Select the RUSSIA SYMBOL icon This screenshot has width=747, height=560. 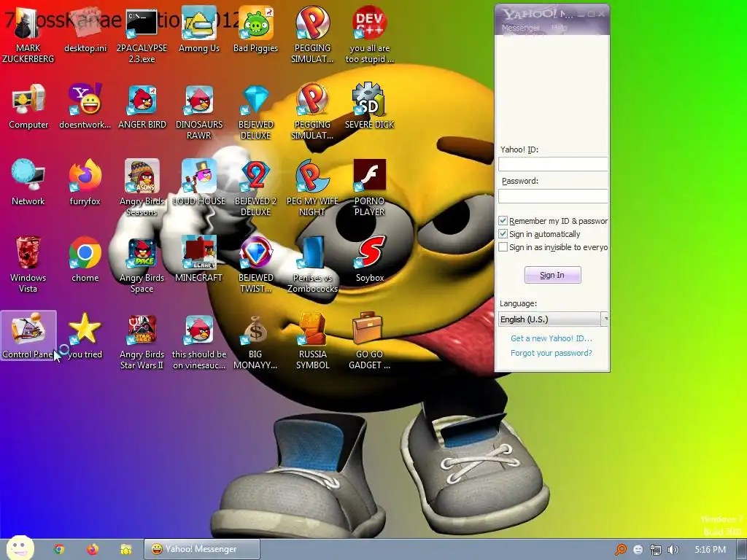(312, 342)
